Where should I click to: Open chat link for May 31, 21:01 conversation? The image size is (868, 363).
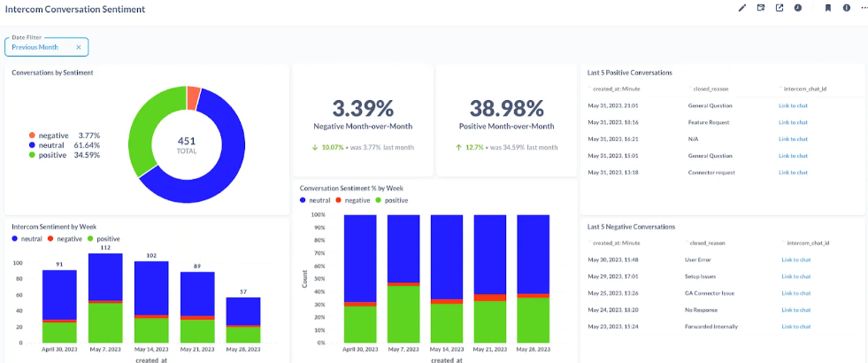click(x=793, y=105)
